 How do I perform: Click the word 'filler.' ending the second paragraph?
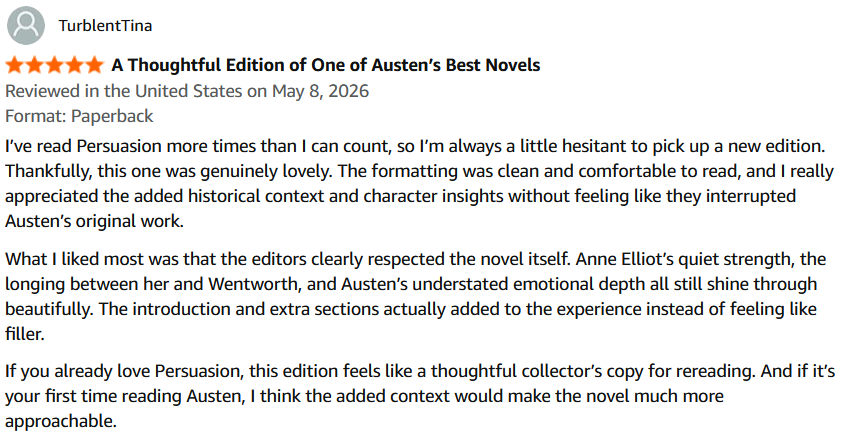point(25,334)
